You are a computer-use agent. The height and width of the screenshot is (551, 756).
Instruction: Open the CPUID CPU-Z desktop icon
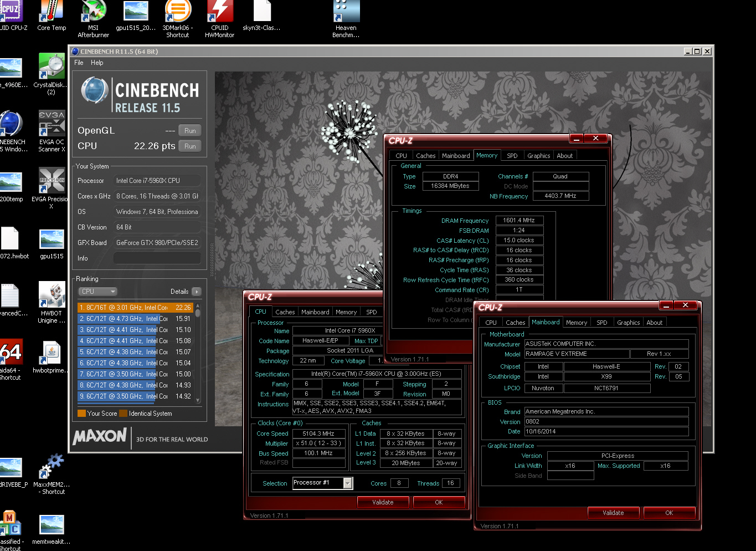(11, 14)
